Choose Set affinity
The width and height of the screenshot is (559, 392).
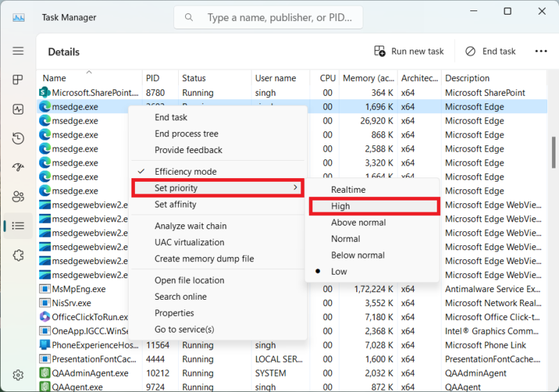217,204
